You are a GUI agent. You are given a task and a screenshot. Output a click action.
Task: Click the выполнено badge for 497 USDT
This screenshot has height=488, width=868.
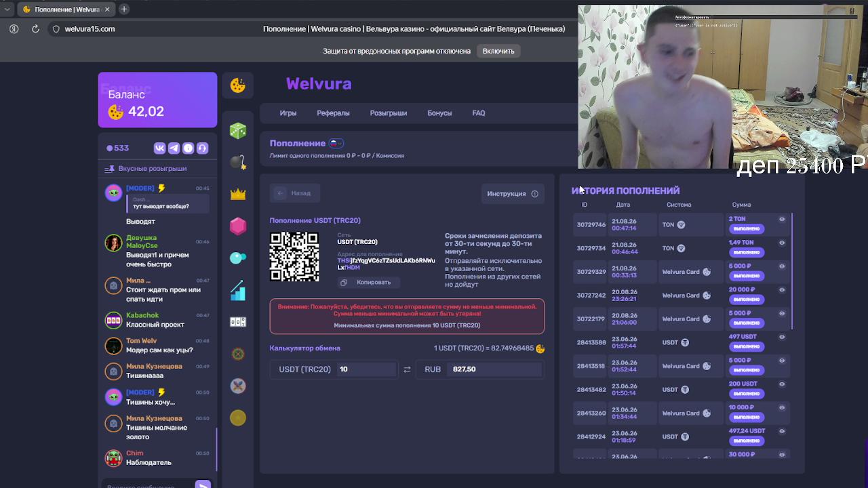[747, 346]
